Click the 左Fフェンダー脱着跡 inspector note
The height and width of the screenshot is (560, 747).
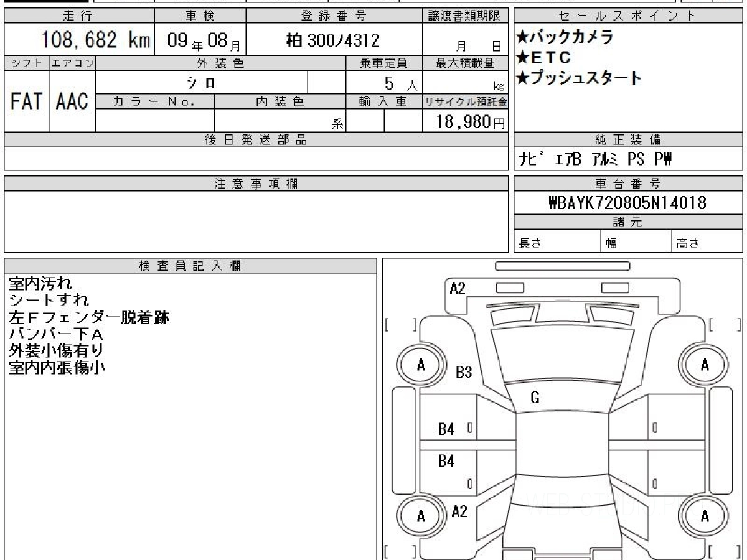(89, 317)
